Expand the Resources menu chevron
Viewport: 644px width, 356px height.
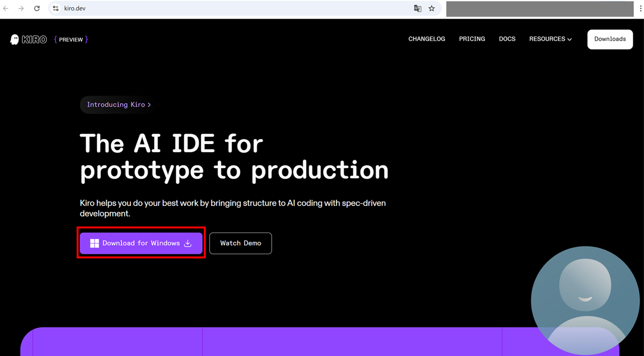(x=570, y=39)
